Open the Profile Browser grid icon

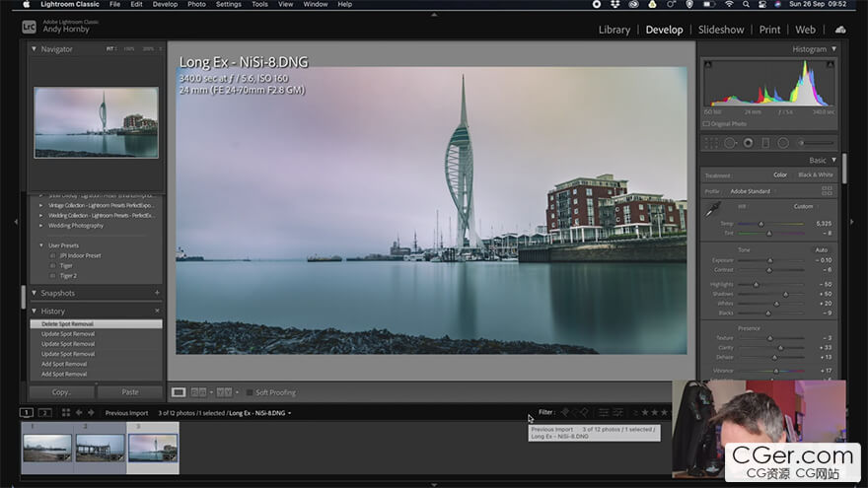point(827,191)
